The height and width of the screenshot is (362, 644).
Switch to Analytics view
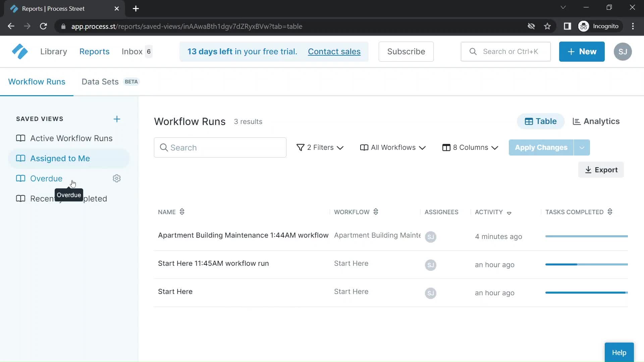pyautogui.click(x=596, y=121)
